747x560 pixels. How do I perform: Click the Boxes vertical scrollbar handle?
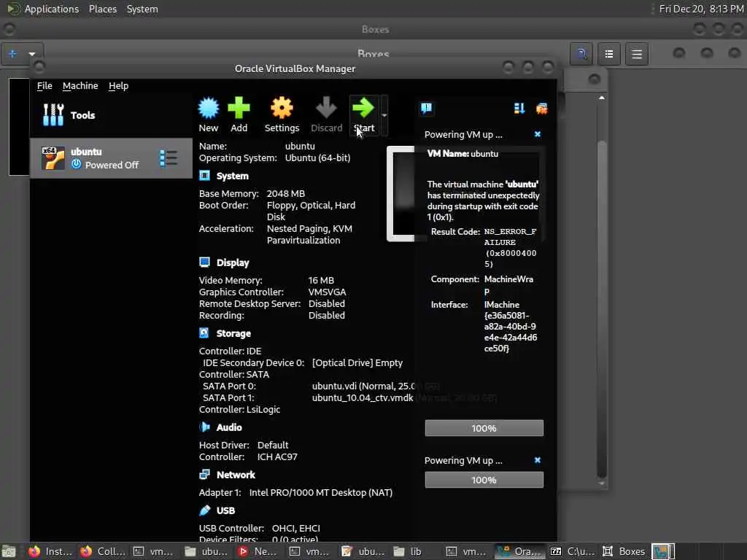tap(602, 309)
